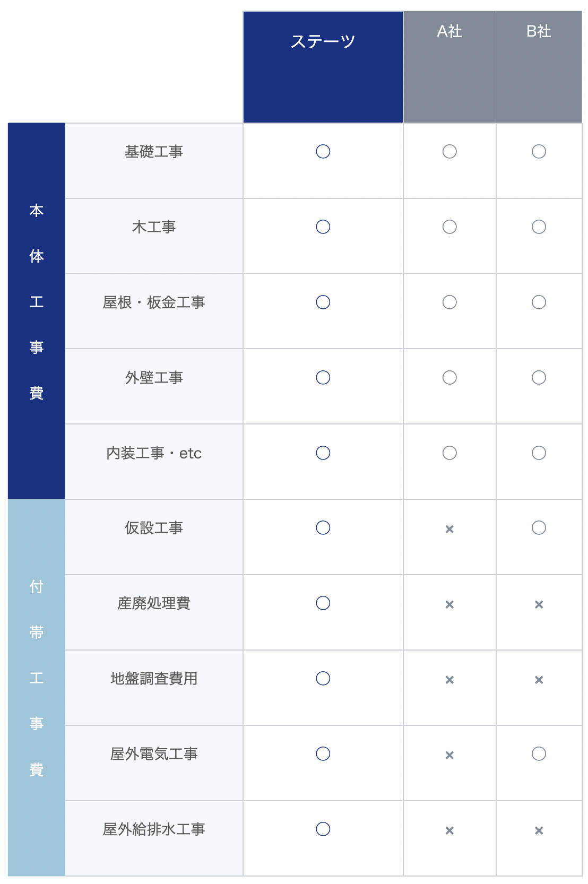Click A社 cross mark in 地盤調査費用 row
This screenshot has width=588, height=884.
click(449, 680)
